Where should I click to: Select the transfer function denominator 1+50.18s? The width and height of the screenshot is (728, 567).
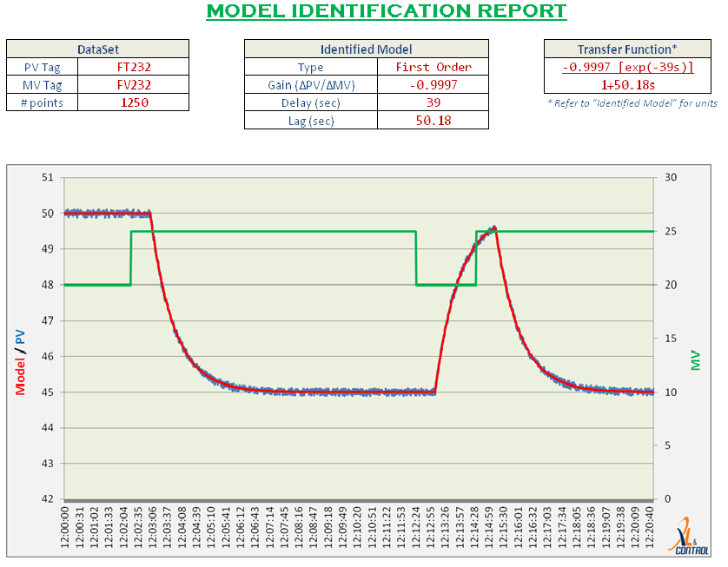click(628, 85)
